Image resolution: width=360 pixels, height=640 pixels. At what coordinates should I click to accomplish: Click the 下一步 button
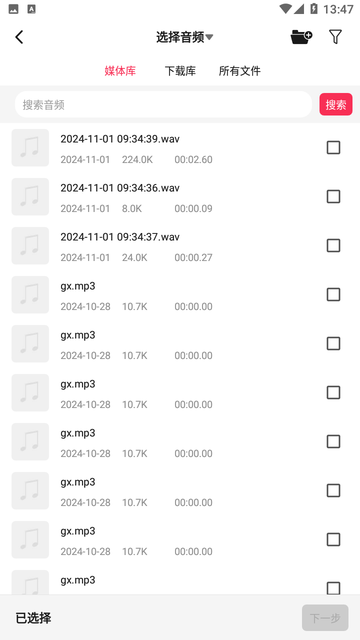point(325,618)
